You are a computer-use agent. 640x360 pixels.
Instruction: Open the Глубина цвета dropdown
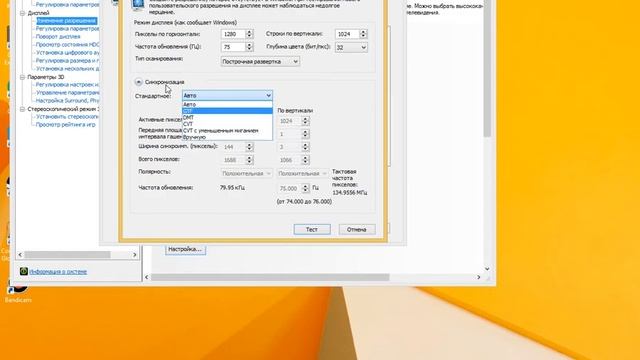[351, 47]
